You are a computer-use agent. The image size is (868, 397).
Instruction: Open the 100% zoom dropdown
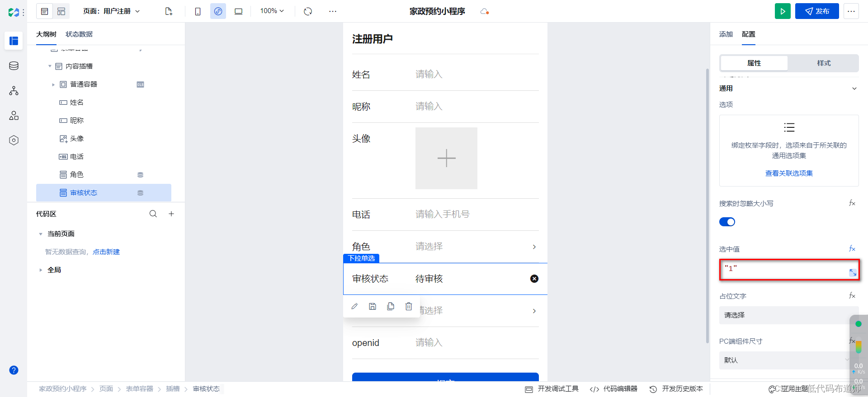(x=272, y=11)
